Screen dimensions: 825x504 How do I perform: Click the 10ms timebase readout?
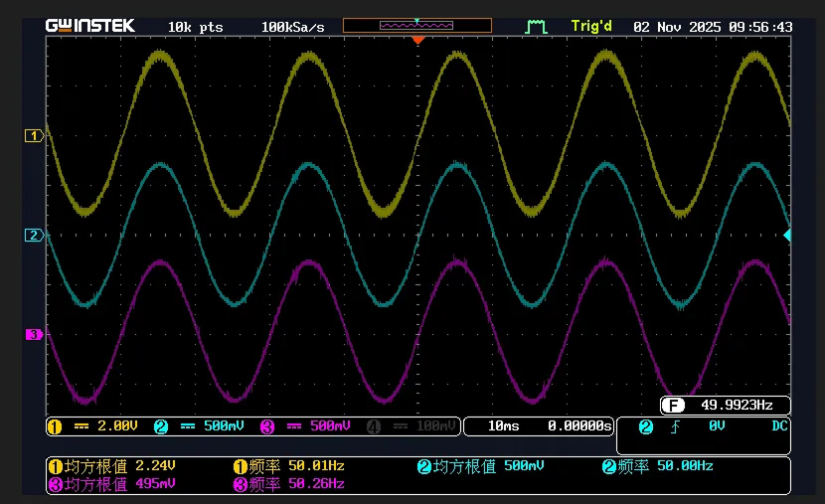click(x=504, y=426)
